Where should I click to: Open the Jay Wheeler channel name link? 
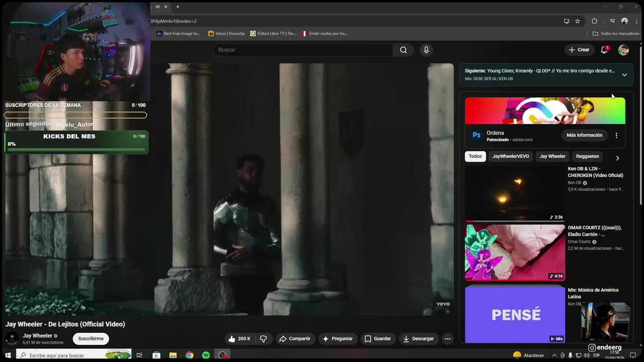[x=37, y=336]
